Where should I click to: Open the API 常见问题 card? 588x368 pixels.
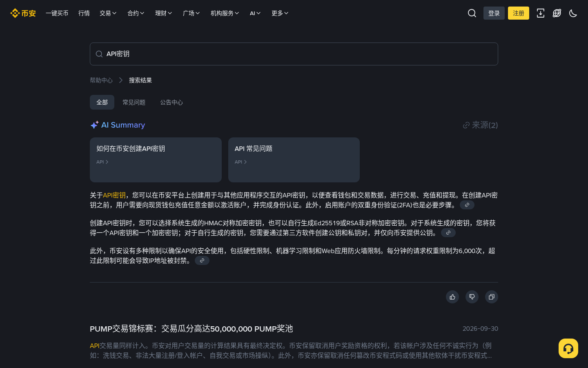click(294, 160)
